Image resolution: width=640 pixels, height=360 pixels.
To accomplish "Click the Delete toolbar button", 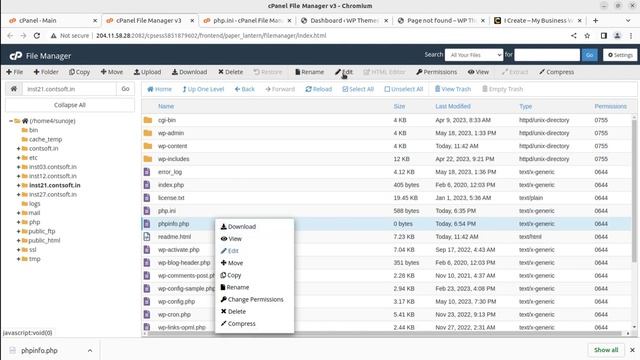I will click(x=230, y=72).
